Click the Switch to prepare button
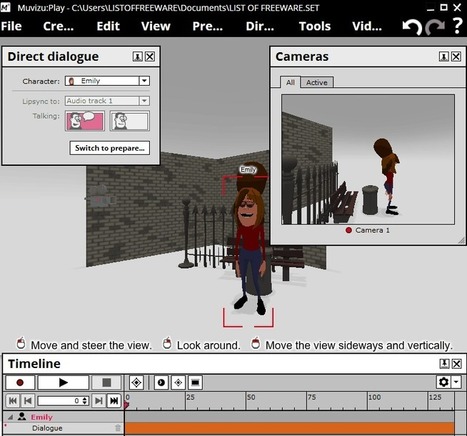 click(110, 148)
